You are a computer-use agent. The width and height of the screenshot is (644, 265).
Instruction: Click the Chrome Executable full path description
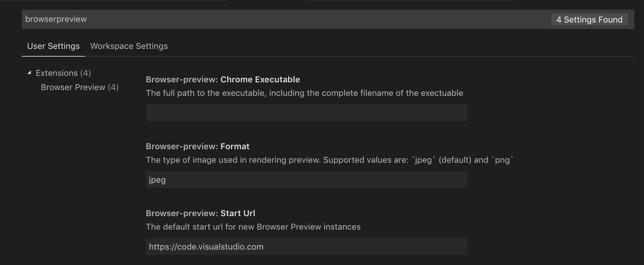pos(304,93)
